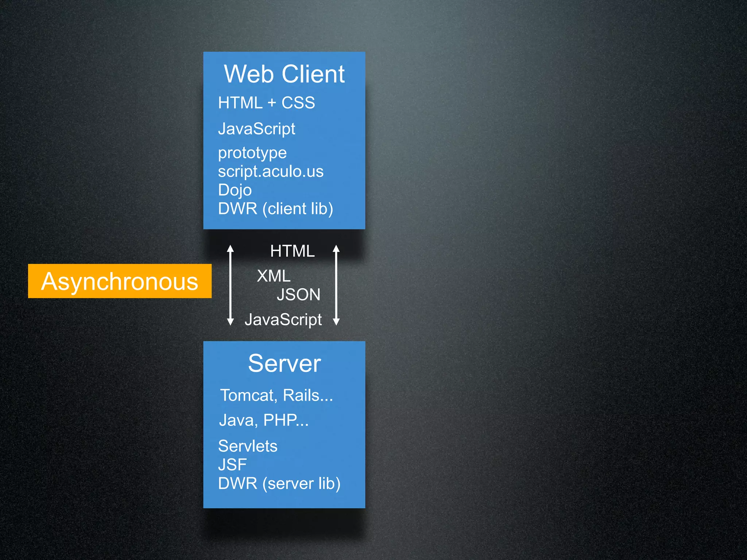
Task: Click the JSON label between arrows
Action: [x=298, y=295]
